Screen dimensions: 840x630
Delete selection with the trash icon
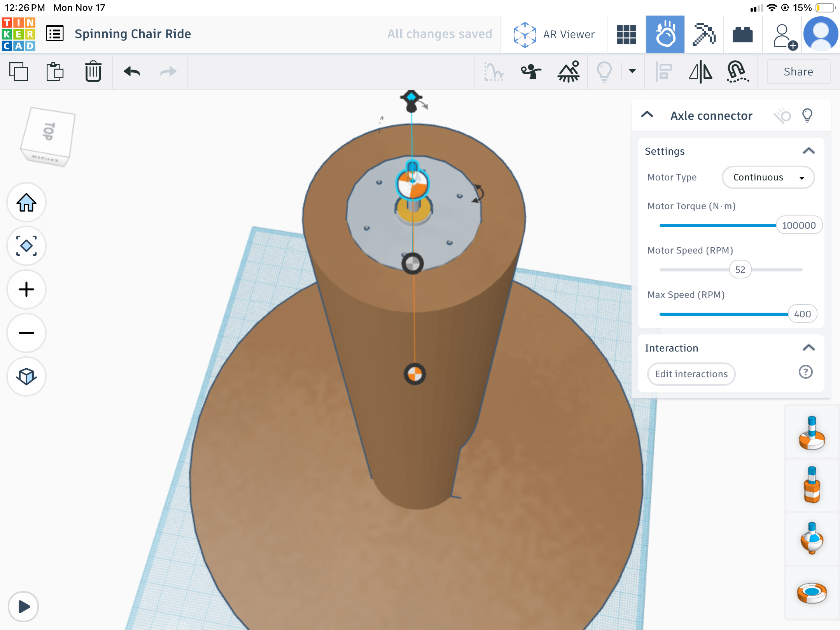93,72
